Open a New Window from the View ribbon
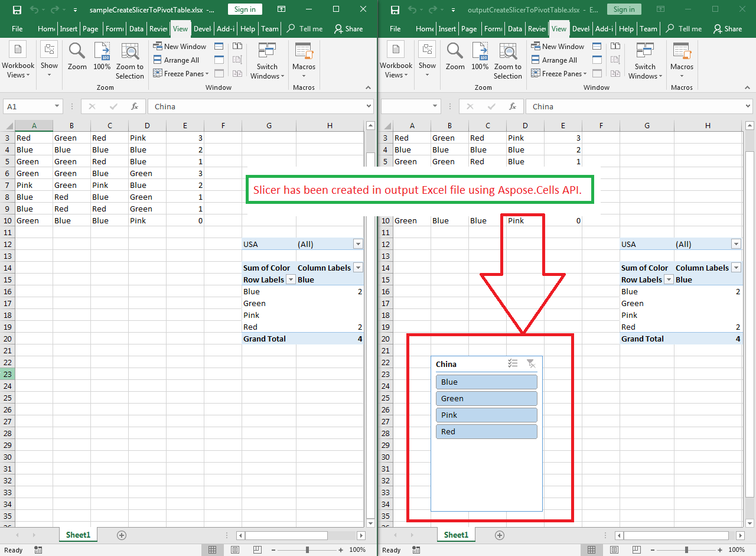 (x=179, y=46)
